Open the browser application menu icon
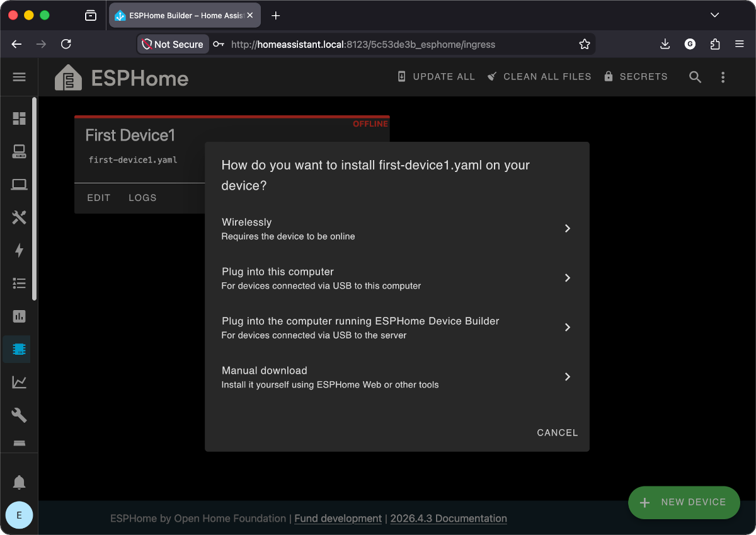This screenshot has height=535, width=756. [740, 44]
